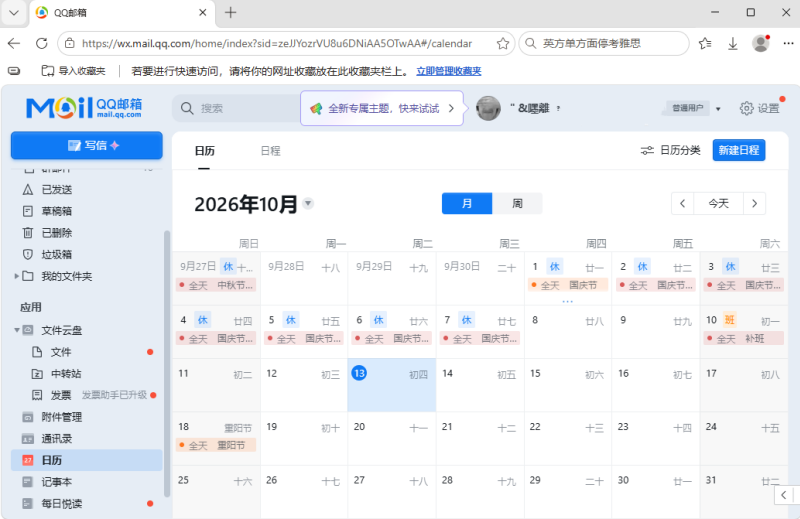This screenshot has width=800, height=519.
Task: Click 新建日程 new event button
Action: pyautogui.click(x=739, y=150)
